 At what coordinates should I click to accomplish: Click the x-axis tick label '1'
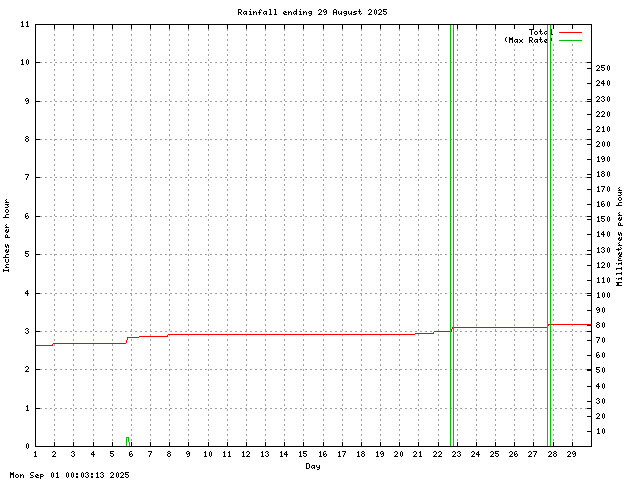(36, 454)
